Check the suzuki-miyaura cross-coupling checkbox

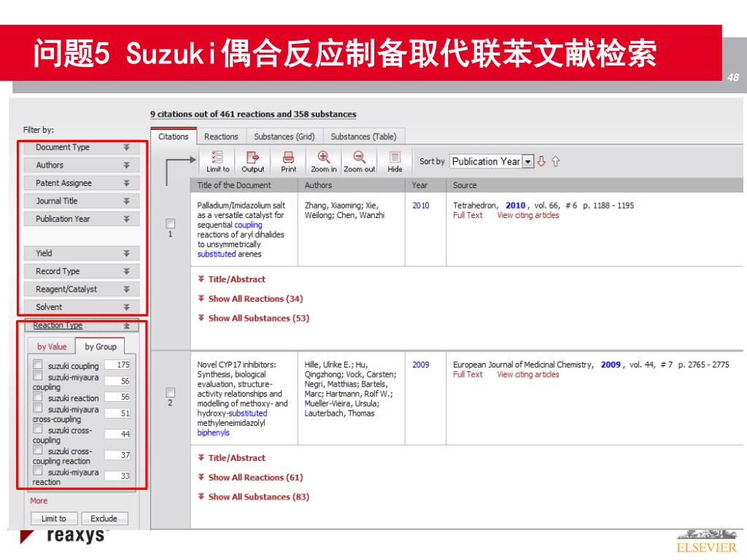coord(38,408)
